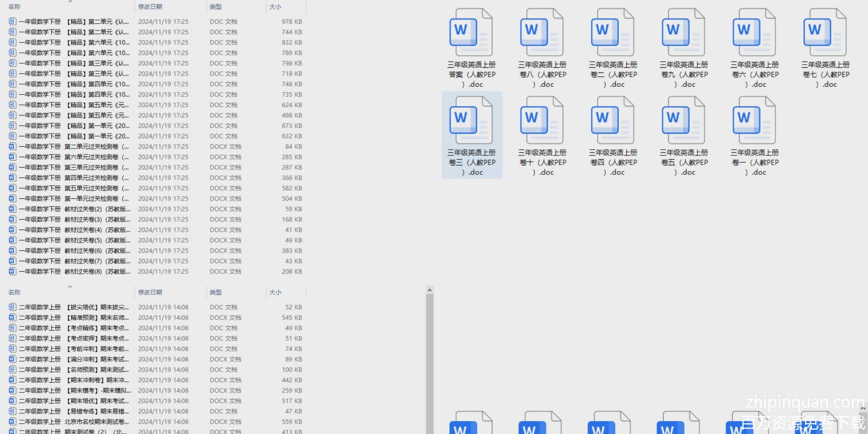Select the 三年级英语上册 卷五 document icon
This screenshot has width=868, height=434.
(x=684, y=121)
